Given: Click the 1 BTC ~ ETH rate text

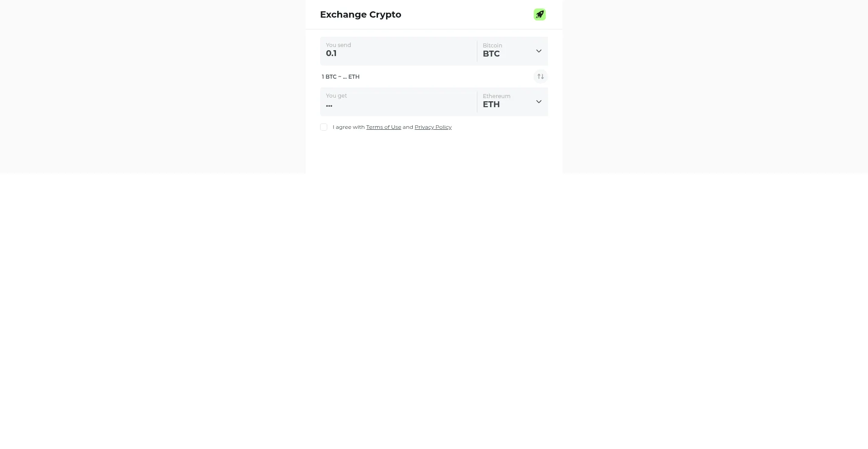Looking at the screenshot, I should click(340, 77).
